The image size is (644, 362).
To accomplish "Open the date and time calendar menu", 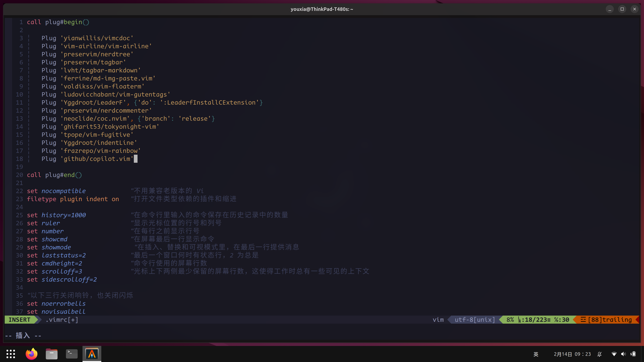I will click(572, 354).
